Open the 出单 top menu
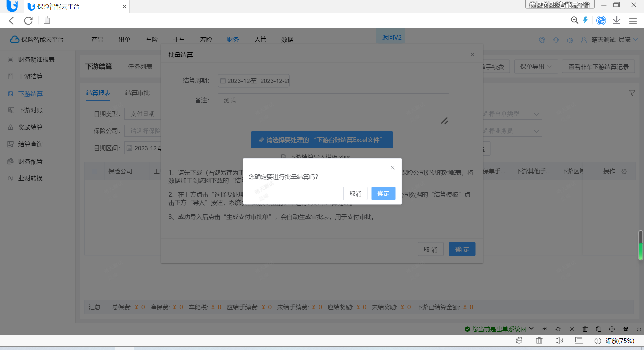This screenshot has width=644, height=350. [124, 40]
